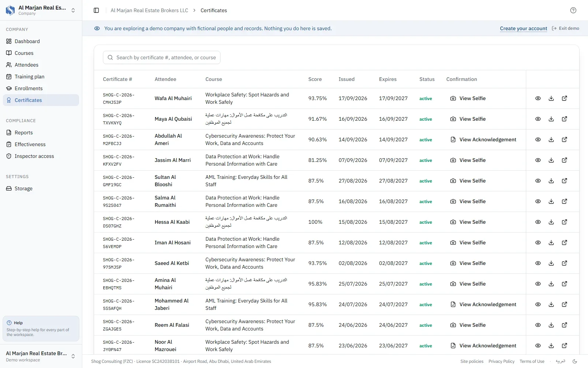Open Mohammed Al Jaberi certificate external link
Viewport: 588px width, 368px height.
tap(564, 304)
